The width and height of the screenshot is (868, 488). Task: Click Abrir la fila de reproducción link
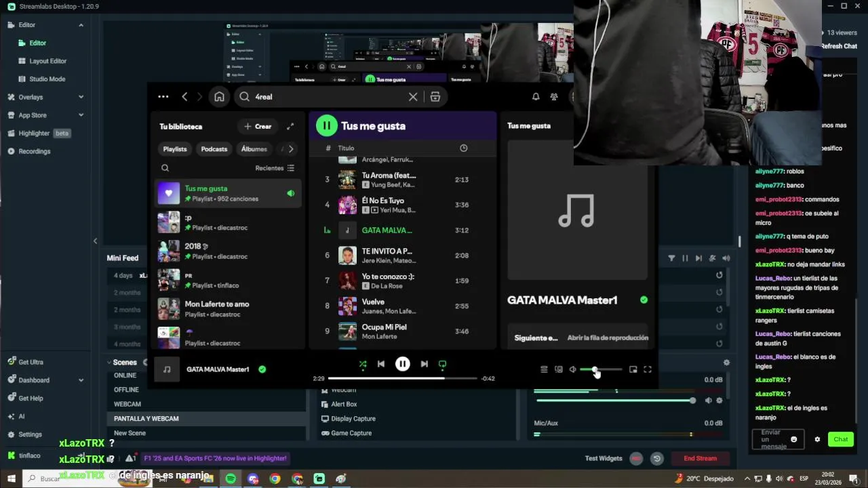608,338
